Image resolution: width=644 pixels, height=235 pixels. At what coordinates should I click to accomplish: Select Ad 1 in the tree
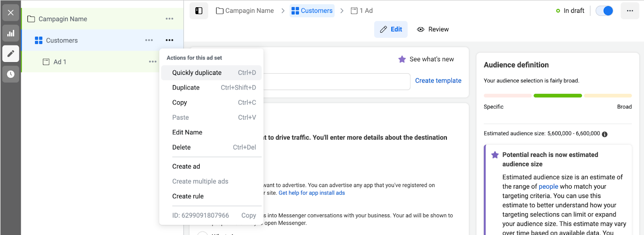(x=60, y=62)
